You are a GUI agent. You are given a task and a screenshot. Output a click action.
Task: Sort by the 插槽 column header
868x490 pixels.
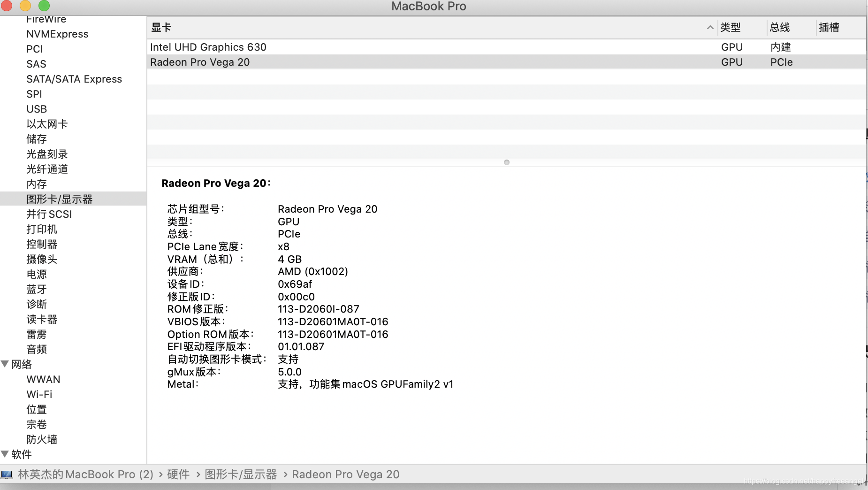(829, 28)
